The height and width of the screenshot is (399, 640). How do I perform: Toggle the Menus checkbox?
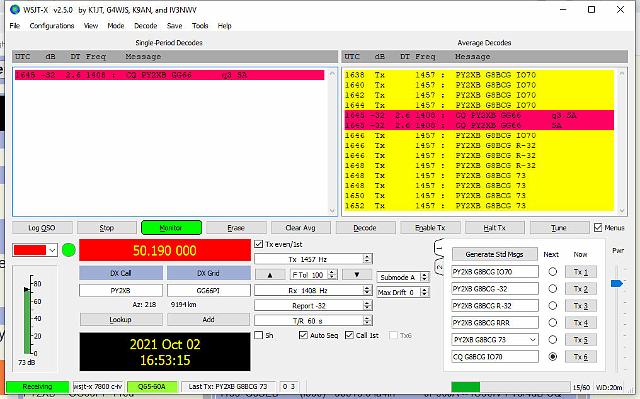click(598, 228)
